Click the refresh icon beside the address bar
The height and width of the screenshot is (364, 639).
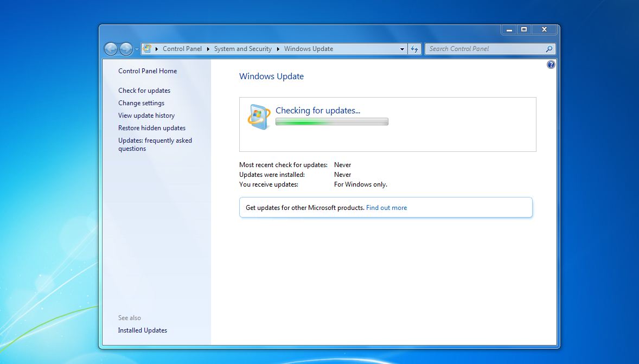[414, 48]
